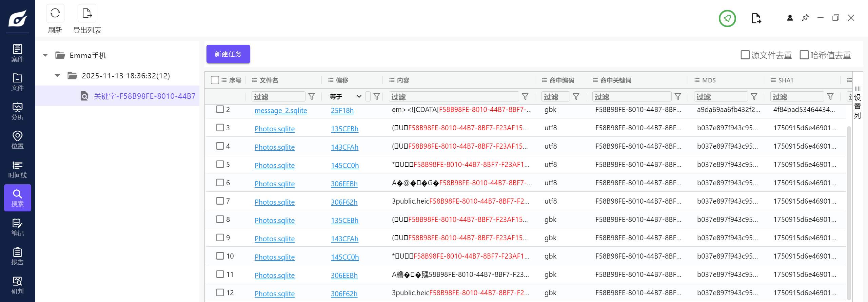
Task: Open the Report (报告) sidebar section
Action: [x=17, y=256]
